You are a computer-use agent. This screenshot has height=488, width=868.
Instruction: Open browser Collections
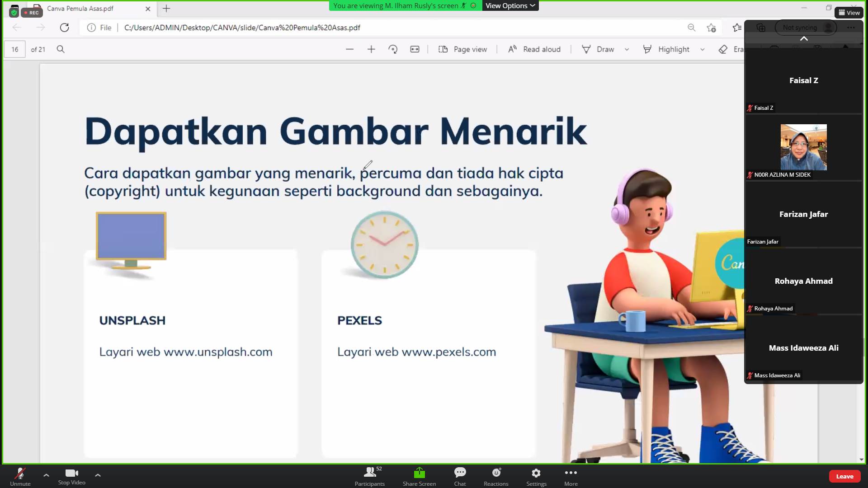pyautogui.click(x=761, y=28)
